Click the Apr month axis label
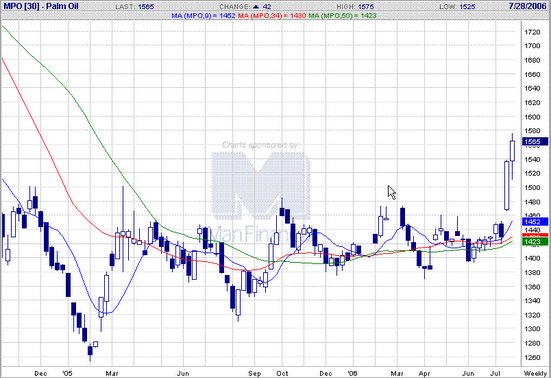The height and width of the screenshot is (378, 551). tap(424, 373)
